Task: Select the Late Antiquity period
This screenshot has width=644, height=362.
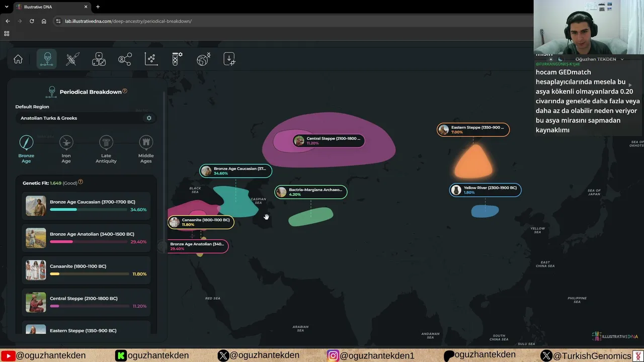Action: pyautogui.click(x=106, y=149)
